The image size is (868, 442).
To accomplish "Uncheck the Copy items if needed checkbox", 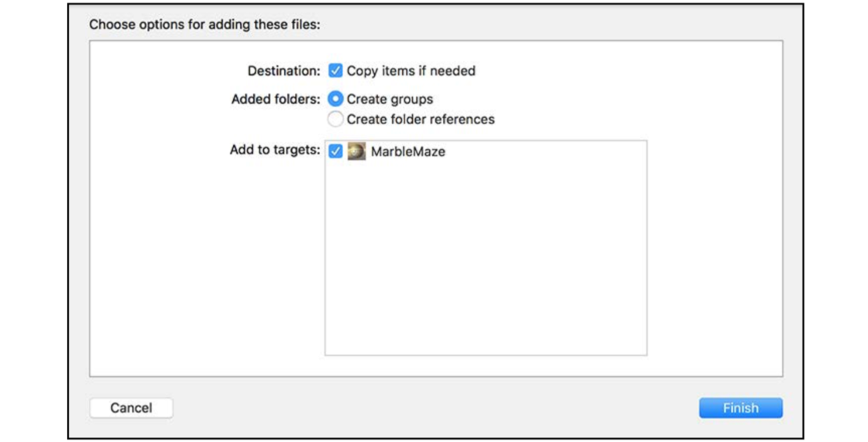I will pos(335,71).
